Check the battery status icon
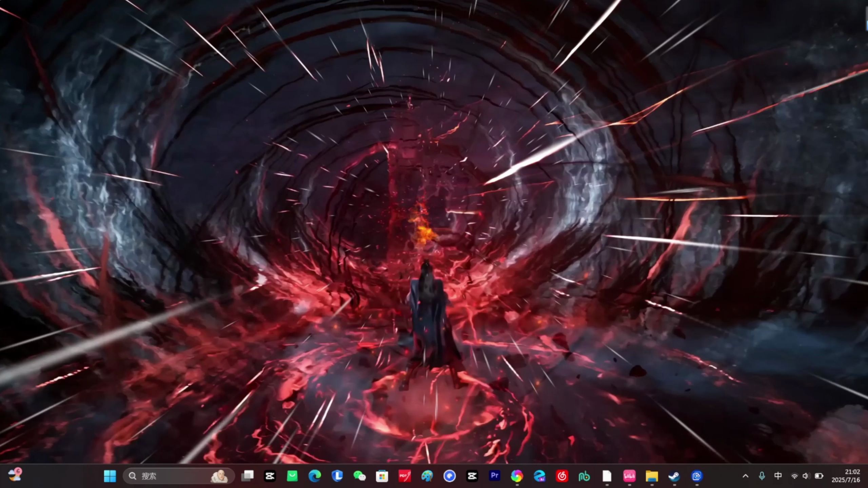The width and height of the screenshot is (868, 488). click(x=819, y=476)
